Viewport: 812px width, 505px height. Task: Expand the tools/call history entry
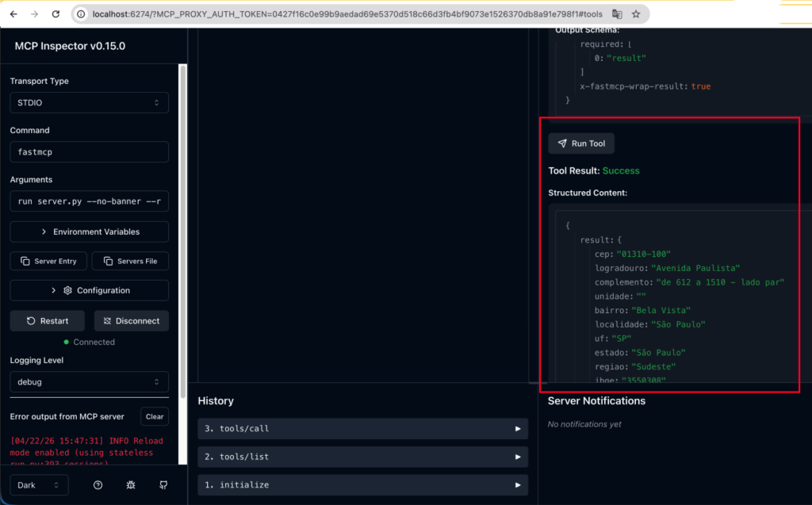tap(362, 429)
